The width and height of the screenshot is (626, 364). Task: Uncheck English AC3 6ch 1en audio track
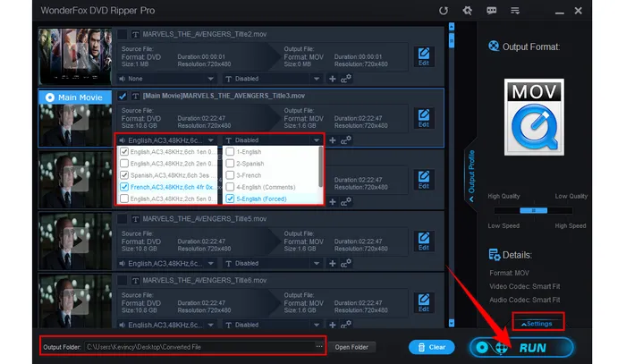[x=124, y=152]
